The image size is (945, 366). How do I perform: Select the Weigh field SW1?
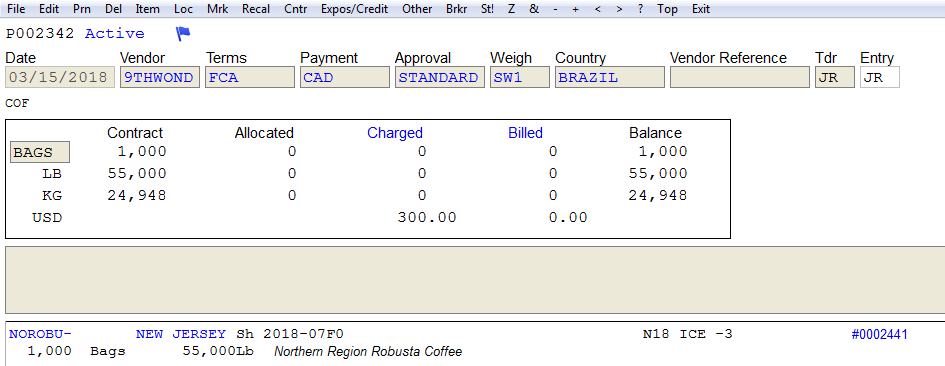520,77
